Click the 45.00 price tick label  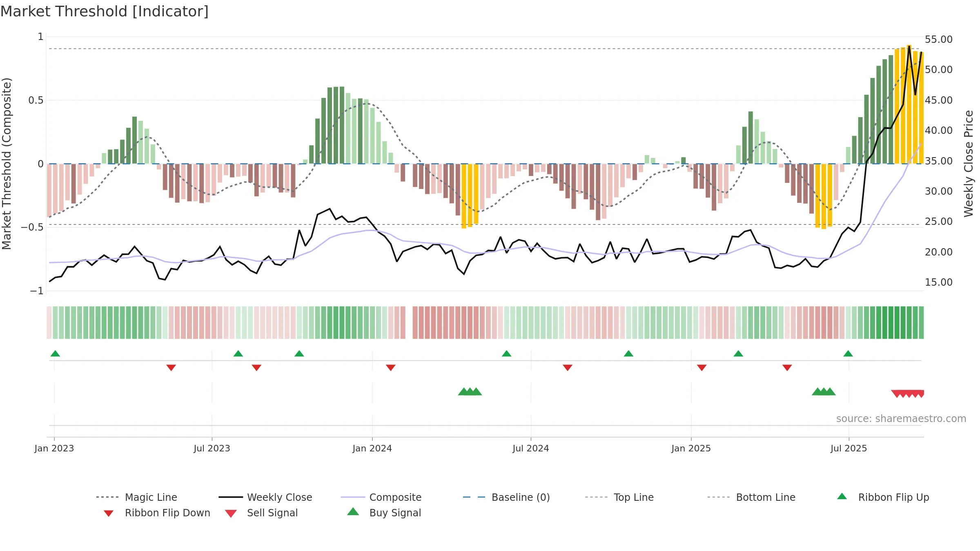(939, 100)
